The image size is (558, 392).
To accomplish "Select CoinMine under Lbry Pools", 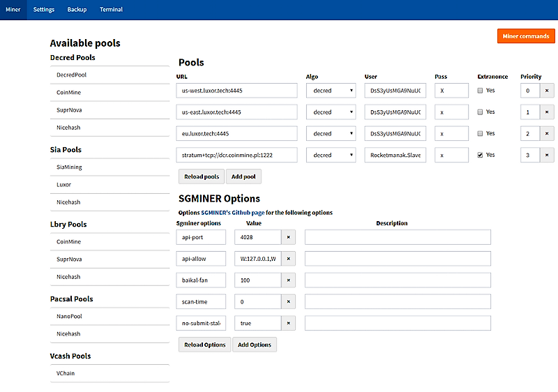I will (x=110, y=242).
